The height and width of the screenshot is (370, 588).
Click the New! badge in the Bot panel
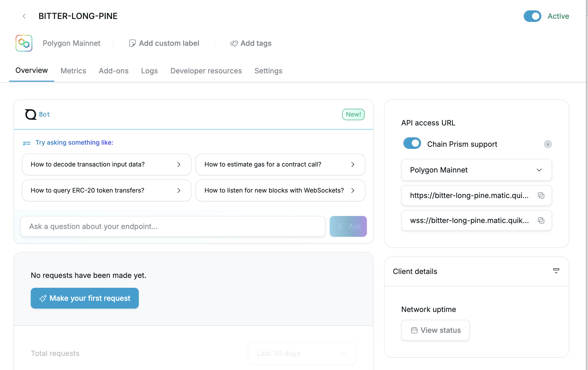click(x=353, y=114)
